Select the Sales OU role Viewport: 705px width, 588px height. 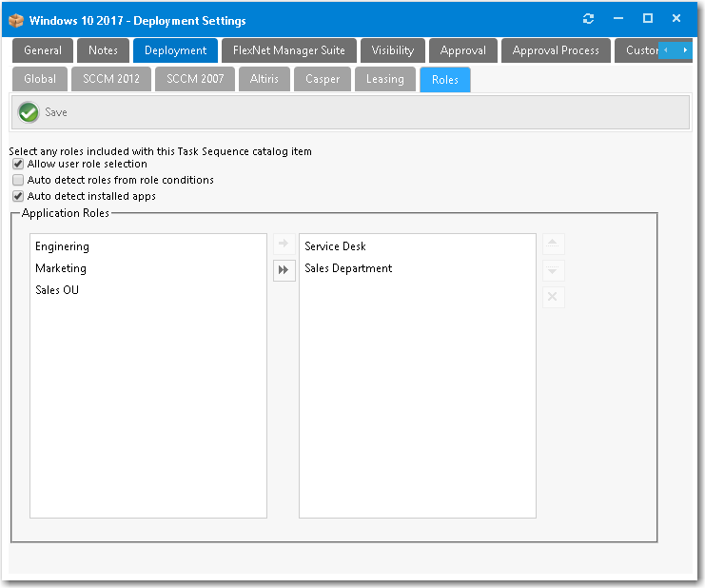57,290
